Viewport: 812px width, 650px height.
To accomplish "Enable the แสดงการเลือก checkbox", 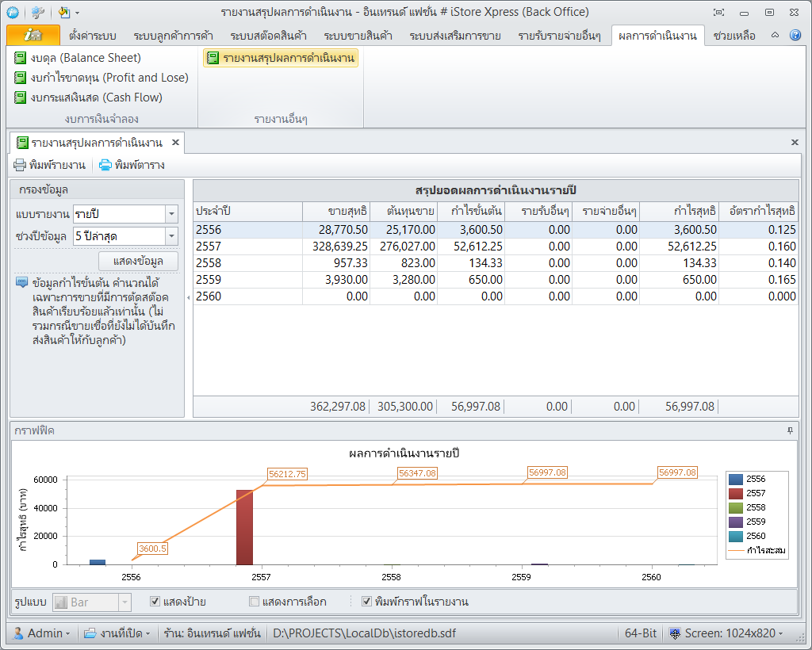I will click(254, 602).
